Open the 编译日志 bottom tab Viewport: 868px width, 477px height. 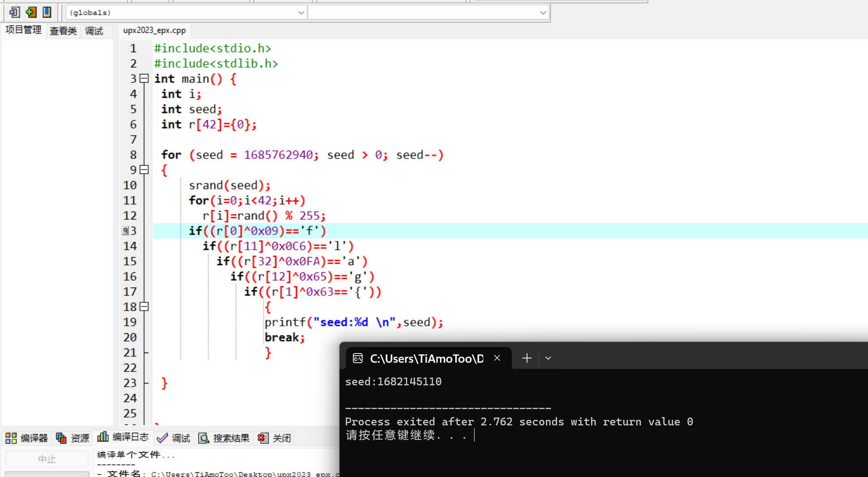pos(123,437)
